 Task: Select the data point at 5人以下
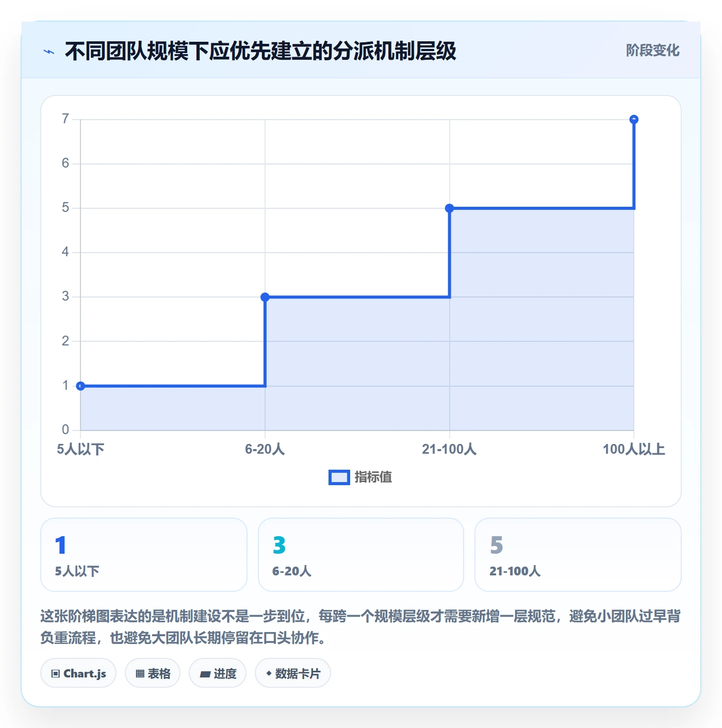80,386
